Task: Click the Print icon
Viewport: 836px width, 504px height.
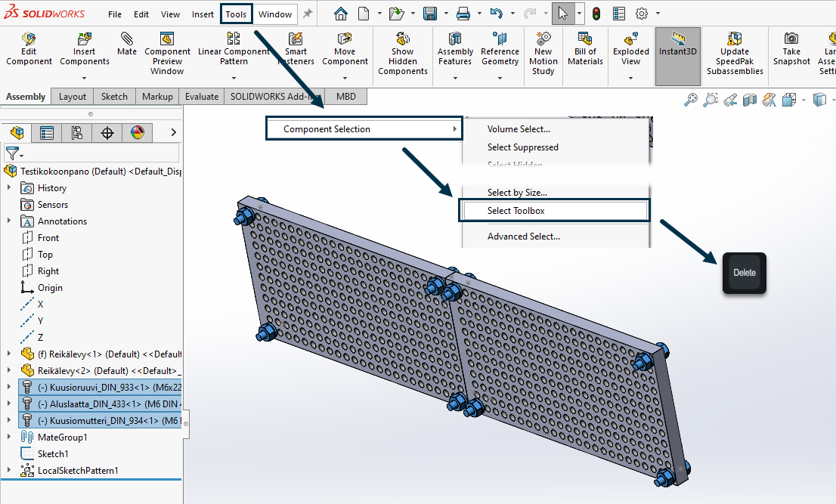Action: (x=463, y=14)
